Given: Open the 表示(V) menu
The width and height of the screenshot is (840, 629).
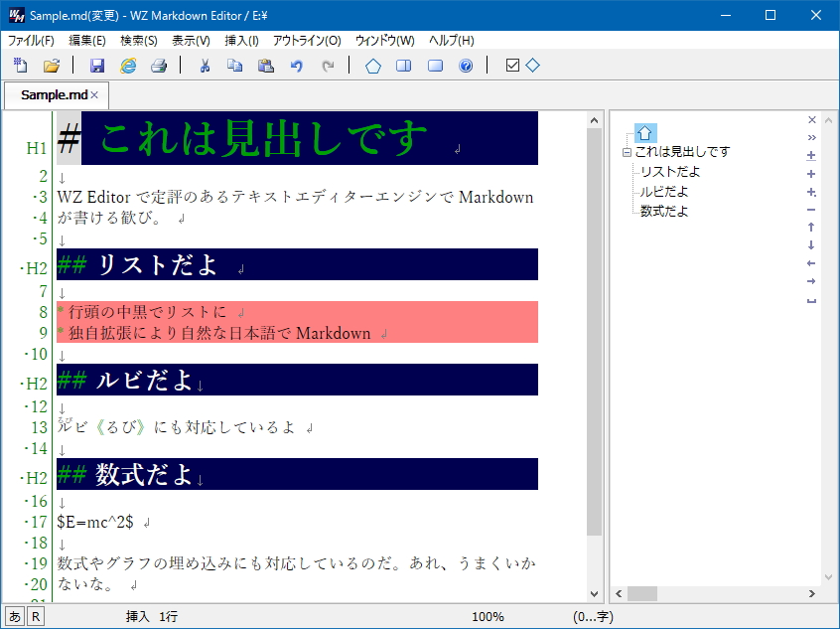Looking at the screenshot, I should pos(191,40).
